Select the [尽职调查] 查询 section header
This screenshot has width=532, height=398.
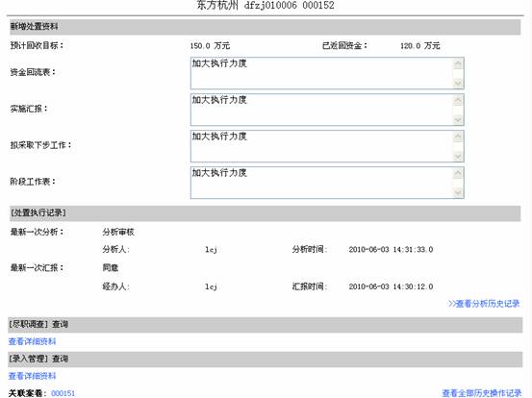coord(265,325)
